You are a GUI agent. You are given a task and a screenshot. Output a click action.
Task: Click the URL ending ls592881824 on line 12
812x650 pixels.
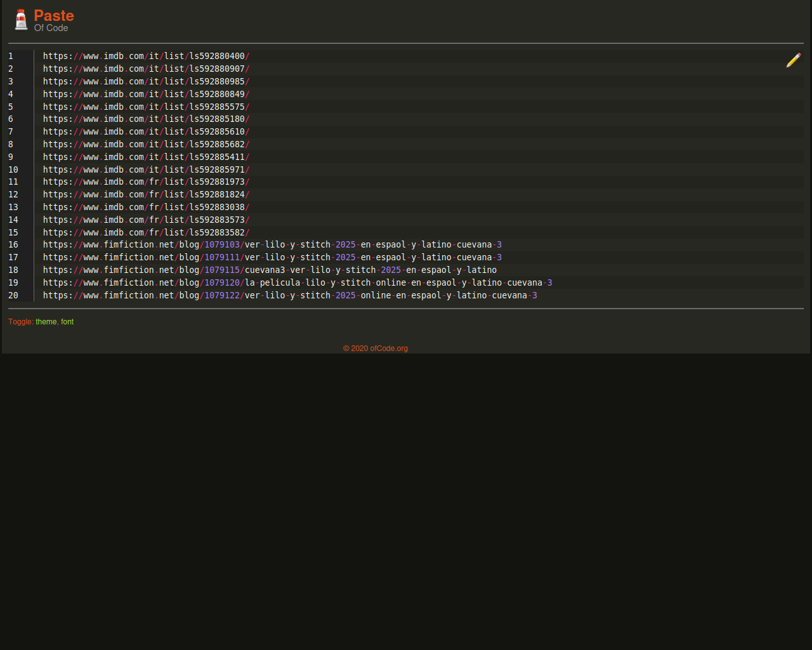tap(147, 195)
